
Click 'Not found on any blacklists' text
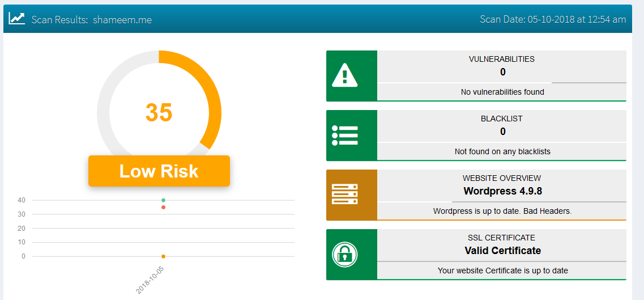click(502, 151)
